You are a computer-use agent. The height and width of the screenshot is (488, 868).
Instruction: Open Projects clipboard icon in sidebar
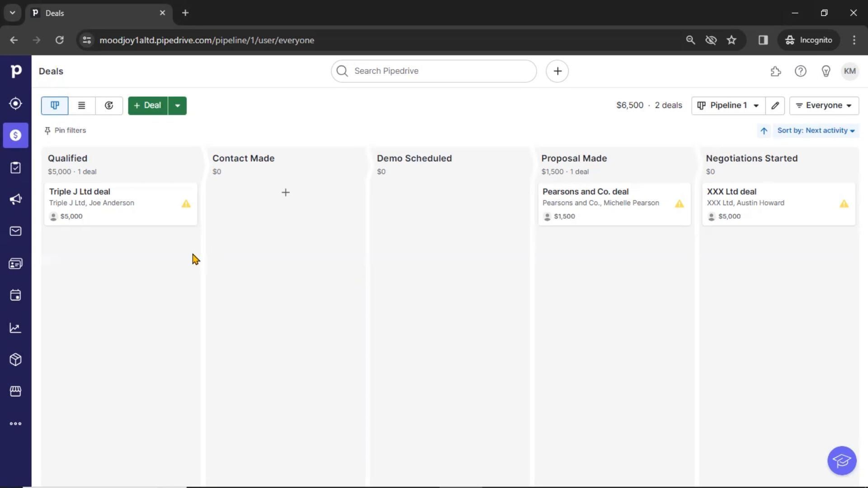click(15, 168)
